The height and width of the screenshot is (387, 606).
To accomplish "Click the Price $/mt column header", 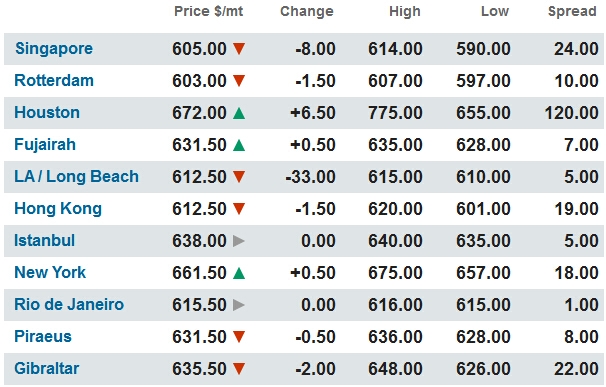I will pos(209,11).
